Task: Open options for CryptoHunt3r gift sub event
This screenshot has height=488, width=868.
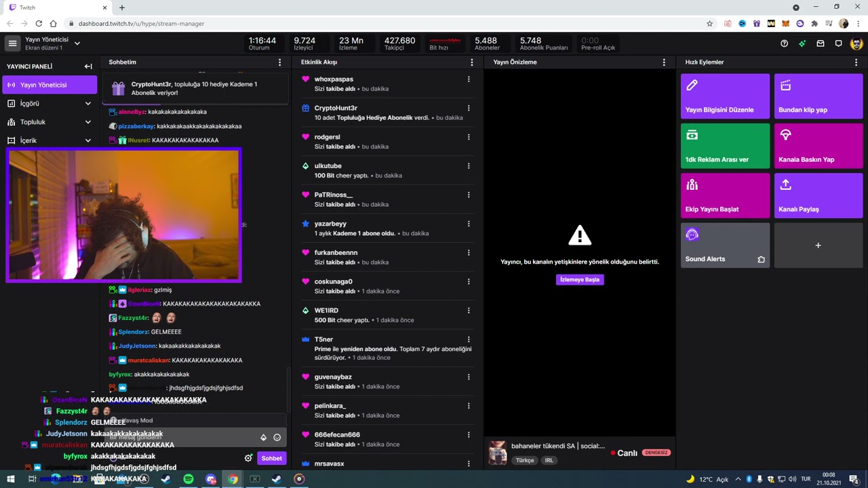Action: click(x=469, y=108)
